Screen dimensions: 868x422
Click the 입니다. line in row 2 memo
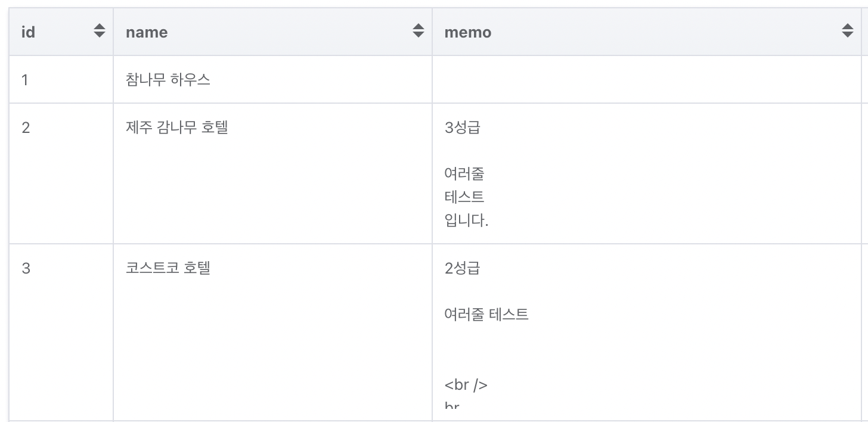click(x=466, y=221)
